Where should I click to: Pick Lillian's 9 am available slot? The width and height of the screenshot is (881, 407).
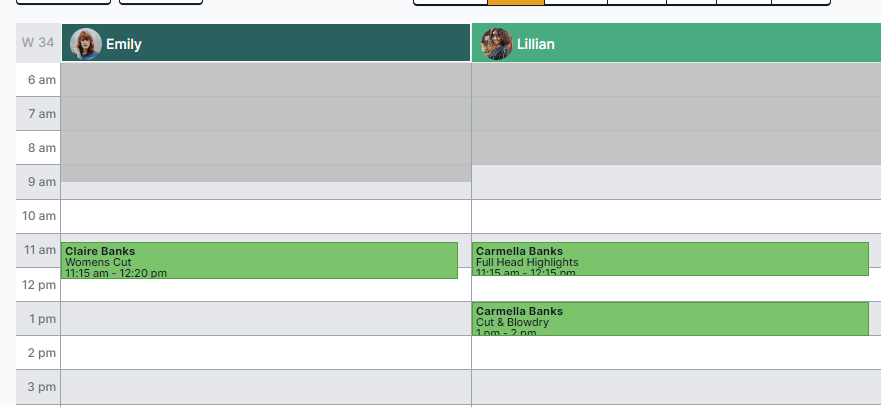pyautogui.click(x=676, y=182)
